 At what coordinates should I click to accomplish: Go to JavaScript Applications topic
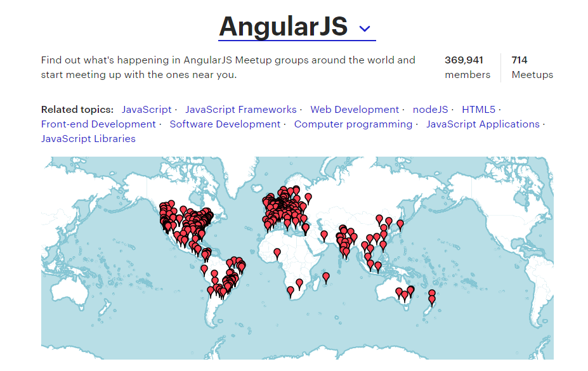(x=483, y=124)
